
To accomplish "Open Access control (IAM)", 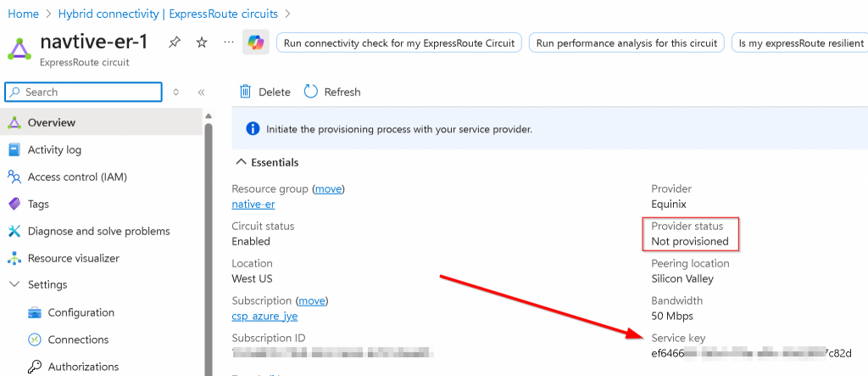I will pos(77,177).
